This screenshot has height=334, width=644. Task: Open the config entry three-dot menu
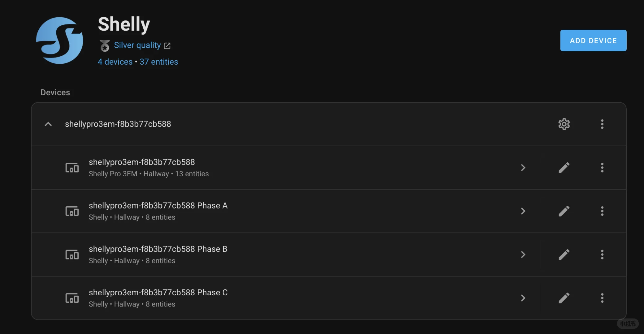tap(602, 124)
